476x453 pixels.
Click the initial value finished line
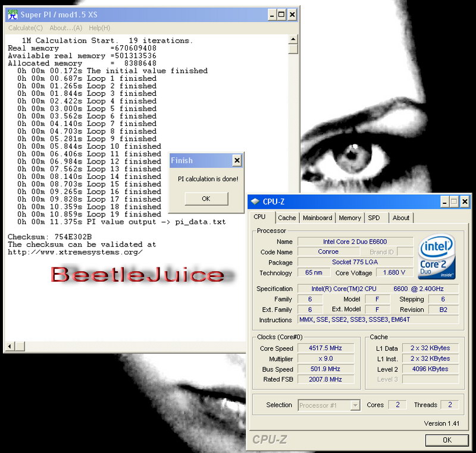coord(112,71)
